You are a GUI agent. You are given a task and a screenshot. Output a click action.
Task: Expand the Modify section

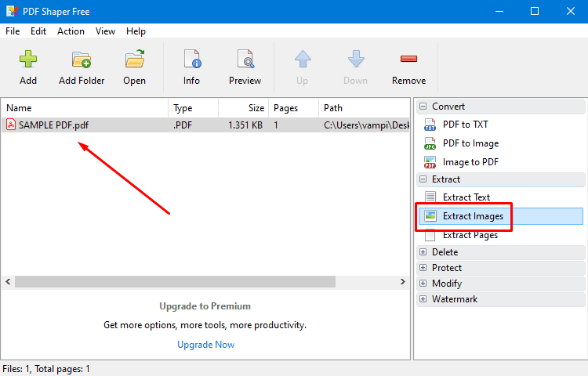pyautogui.click(x=423, y=283)
